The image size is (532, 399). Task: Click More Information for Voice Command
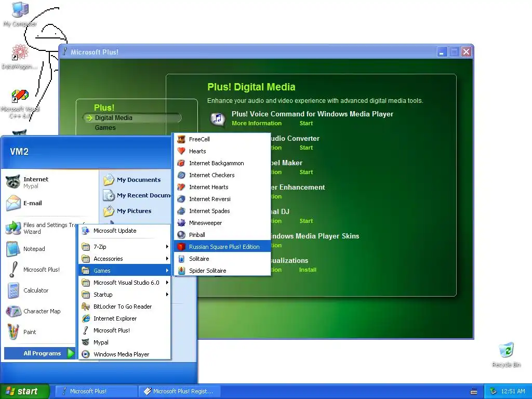pyautogui.click(x=257, y=123)
